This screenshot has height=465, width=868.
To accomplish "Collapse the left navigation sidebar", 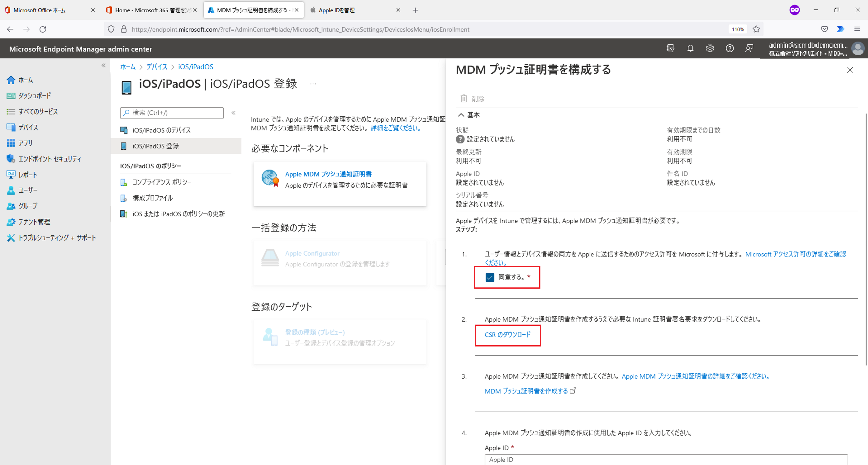I will 103,65.
